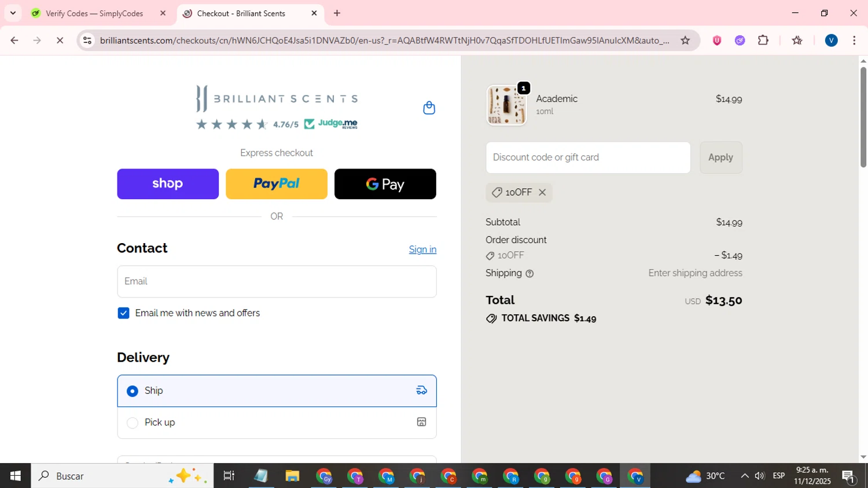Go forward to the next page
Viewport: 868px width, 488px height.
(37, 41)
